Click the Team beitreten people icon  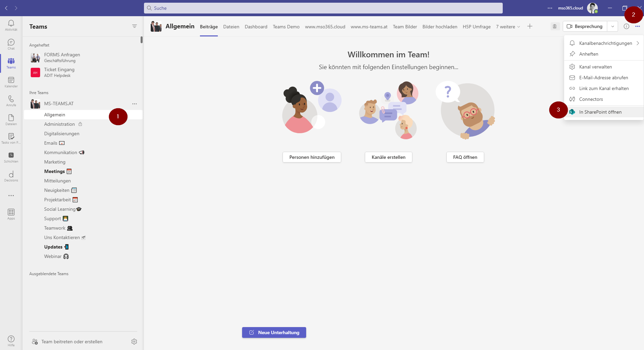pos(35,342)
